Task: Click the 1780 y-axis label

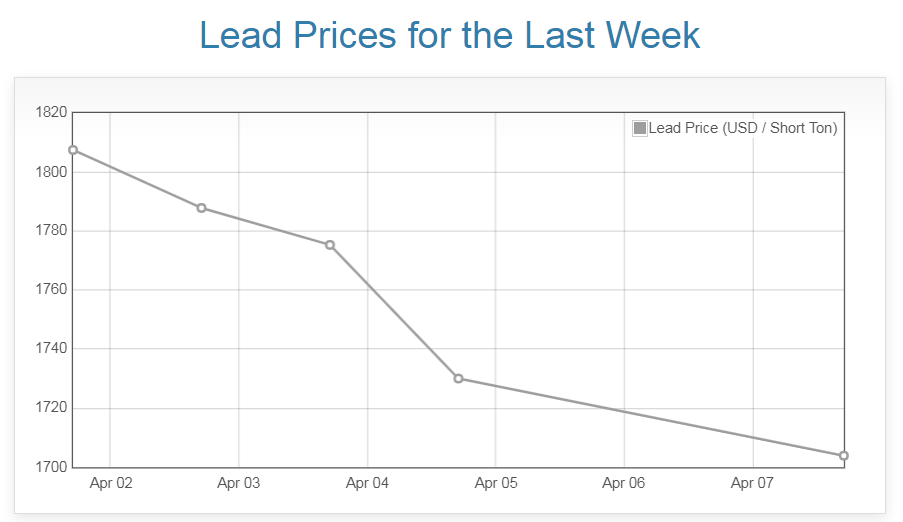Action: 49,231
